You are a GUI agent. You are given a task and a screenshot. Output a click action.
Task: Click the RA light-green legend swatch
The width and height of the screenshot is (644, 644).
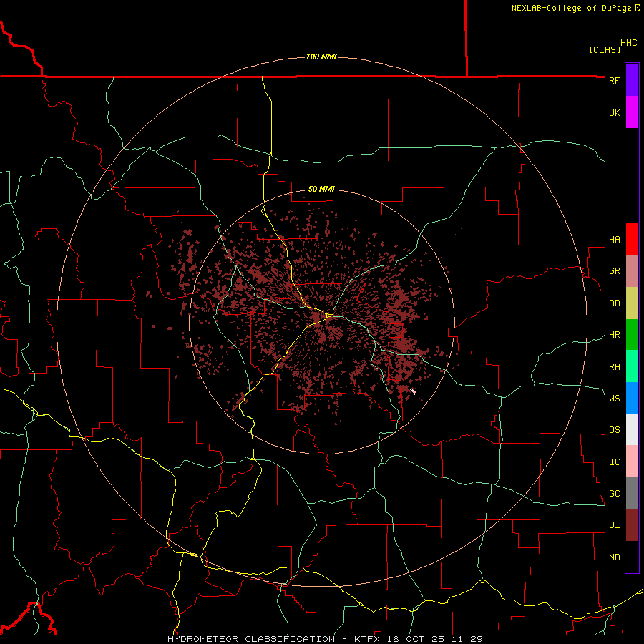632,366
